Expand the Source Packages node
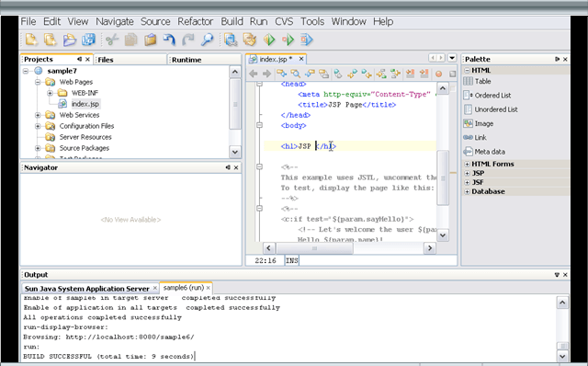 click(38, 148)
